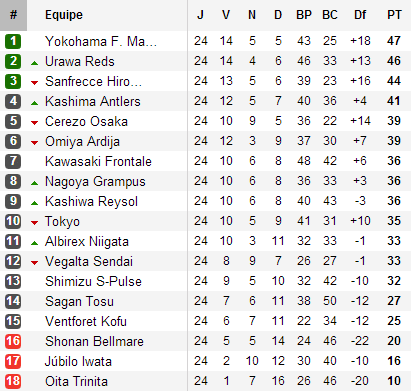Screen dimensions: 411x391
Task: Click the Oita Trinita team name
Action: coord(76,381)
